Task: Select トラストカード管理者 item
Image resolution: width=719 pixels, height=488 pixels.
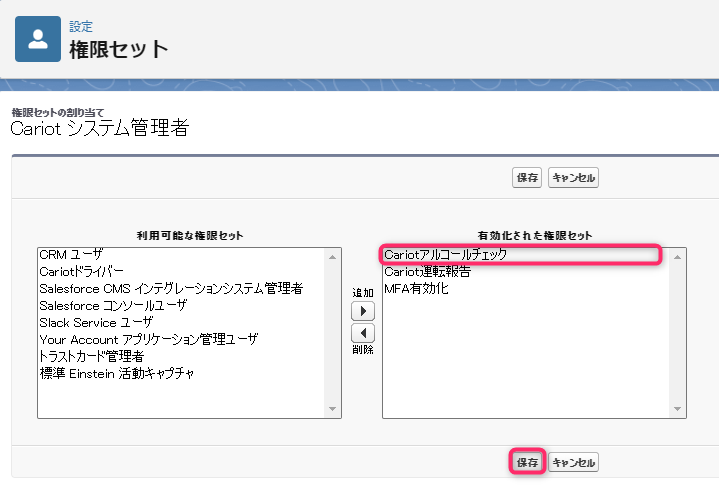Action: (181, 356)
